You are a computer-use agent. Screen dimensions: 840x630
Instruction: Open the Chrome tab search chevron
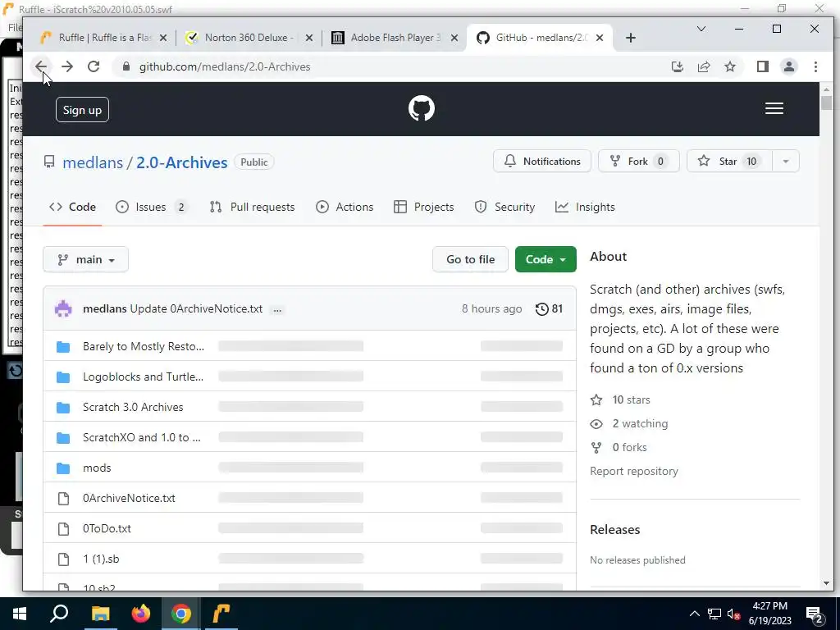[x=701, y=29]
